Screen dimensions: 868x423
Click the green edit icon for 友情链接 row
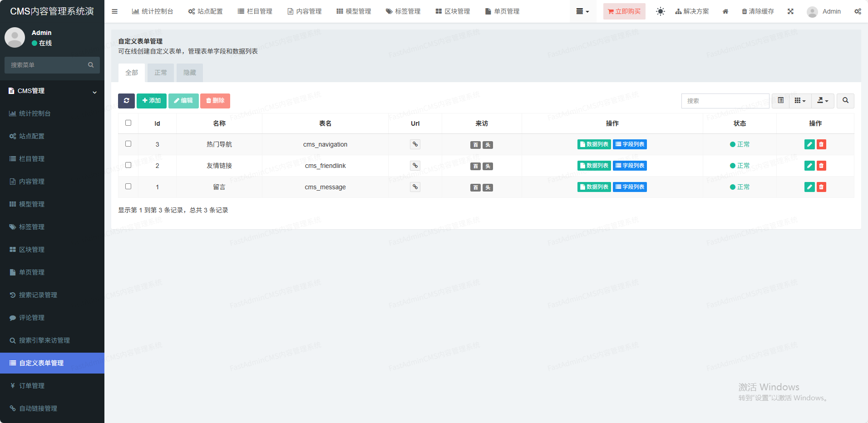[809, 166]
